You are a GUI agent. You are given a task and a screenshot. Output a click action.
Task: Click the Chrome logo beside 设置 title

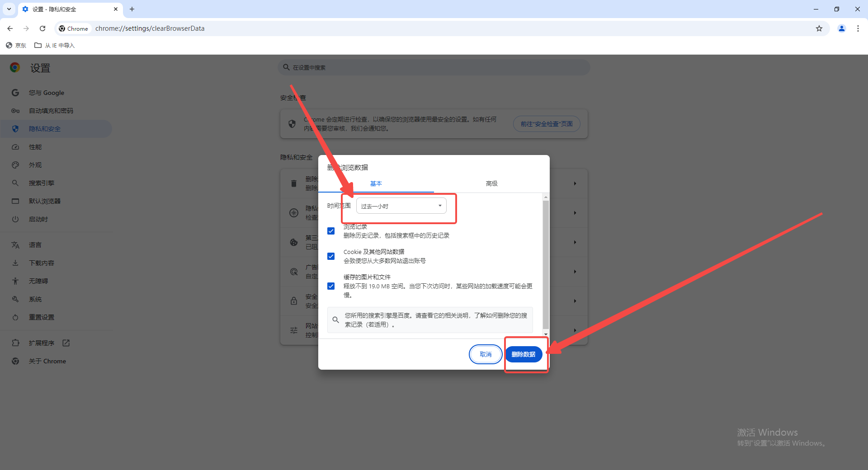click(15, 68)
